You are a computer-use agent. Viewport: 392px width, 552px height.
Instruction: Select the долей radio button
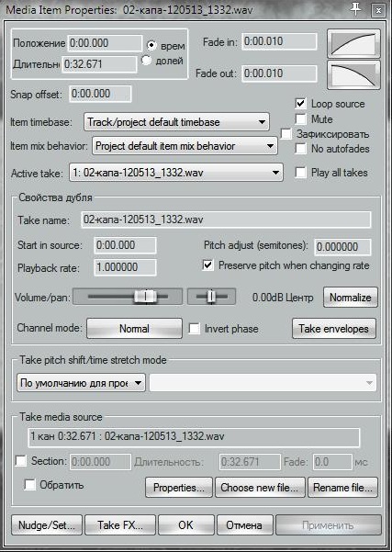(146, 61)
